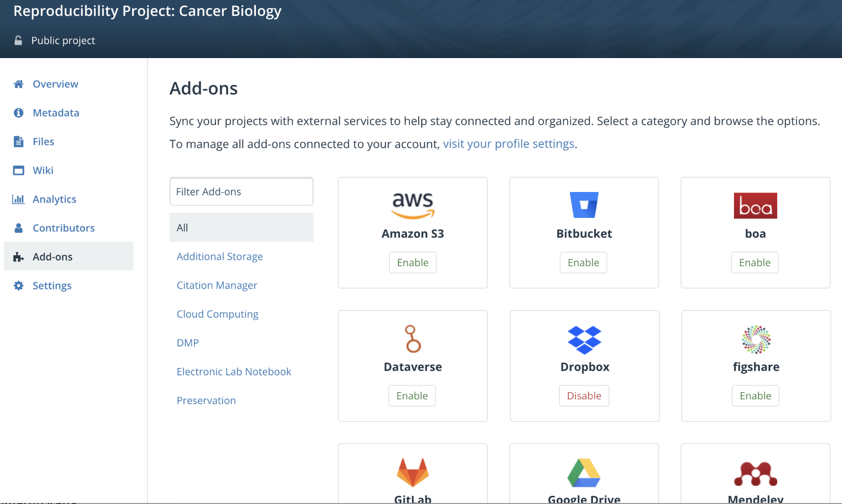842x504 pixels.
Task: Click the red boa logo
Action: click(x=756, y=205)
